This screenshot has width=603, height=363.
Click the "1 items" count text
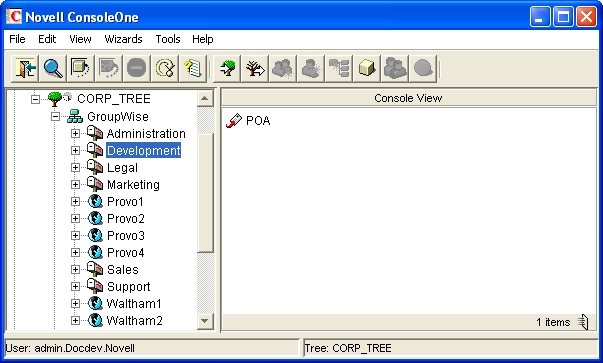pos(553,322)
